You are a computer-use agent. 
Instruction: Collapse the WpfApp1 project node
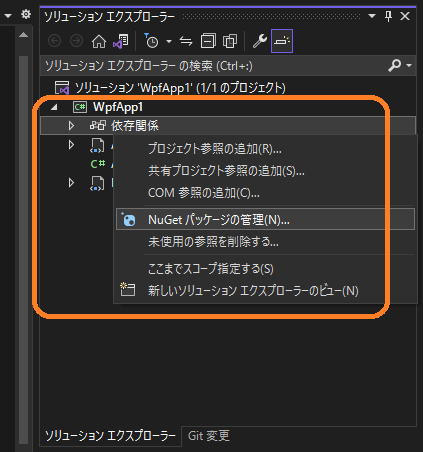pos(54,107)
